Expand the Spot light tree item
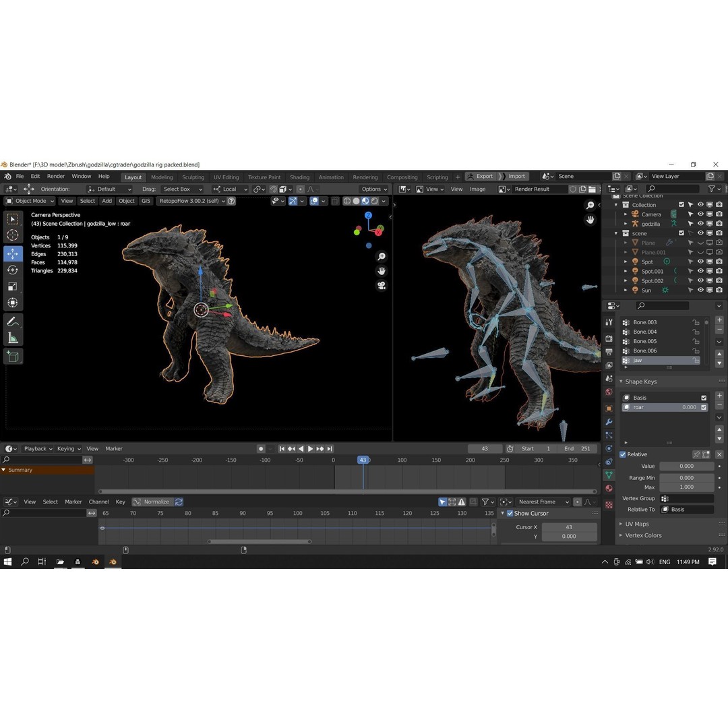Viewport: 728px width, 728px height. coord(626,262)
